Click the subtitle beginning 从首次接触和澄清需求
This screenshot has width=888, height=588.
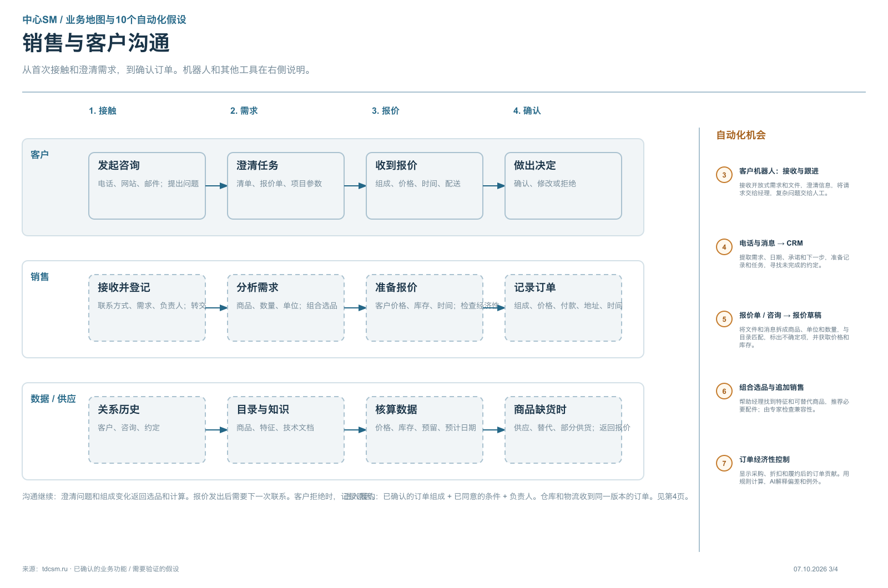[168, 70]
